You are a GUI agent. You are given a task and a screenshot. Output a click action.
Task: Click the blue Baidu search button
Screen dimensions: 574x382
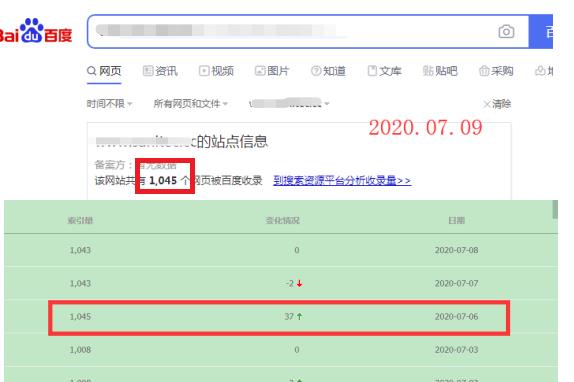tap(541, 31)
